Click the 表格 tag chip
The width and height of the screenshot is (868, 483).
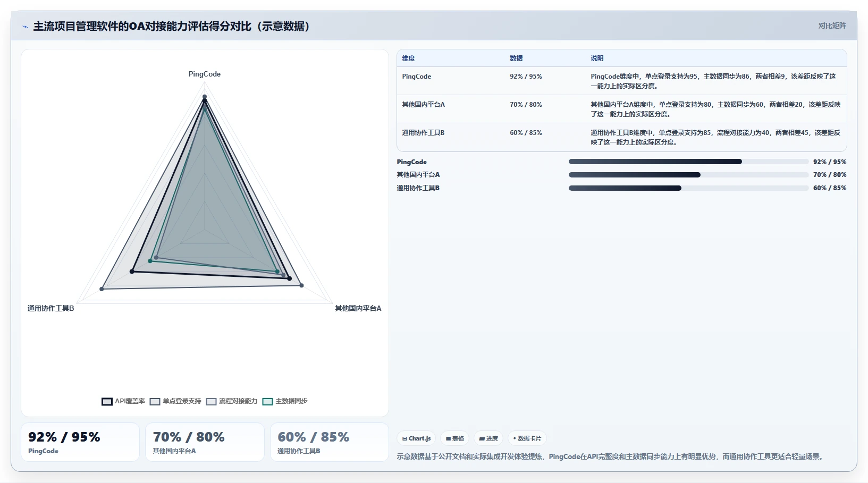coord(455,438)
